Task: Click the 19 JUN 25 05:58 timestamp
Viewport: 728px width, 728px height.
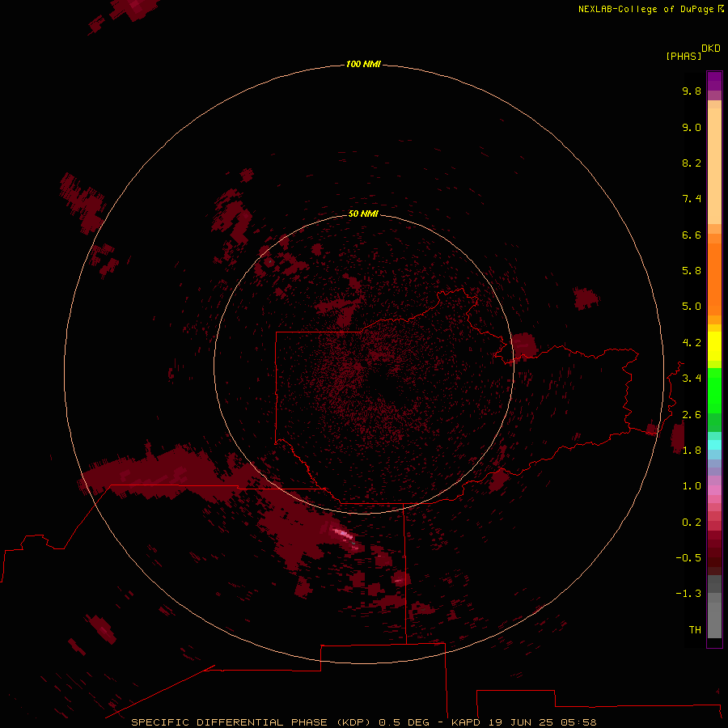Action: [542, 722]
